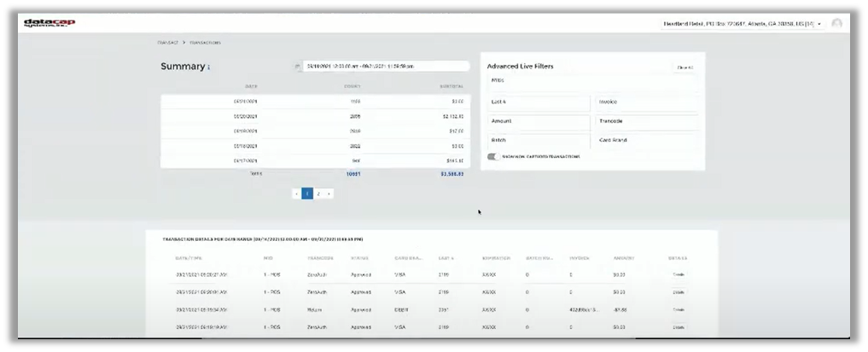Click the Invoice filter input
This screenshot has height=352, width=868.
point(646,103)
